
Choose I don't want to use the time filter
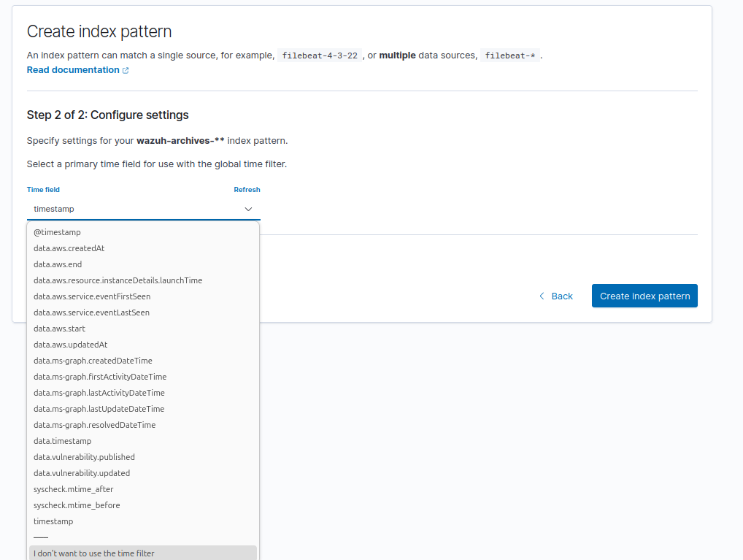pyautogui.click(x=94, y=553)
